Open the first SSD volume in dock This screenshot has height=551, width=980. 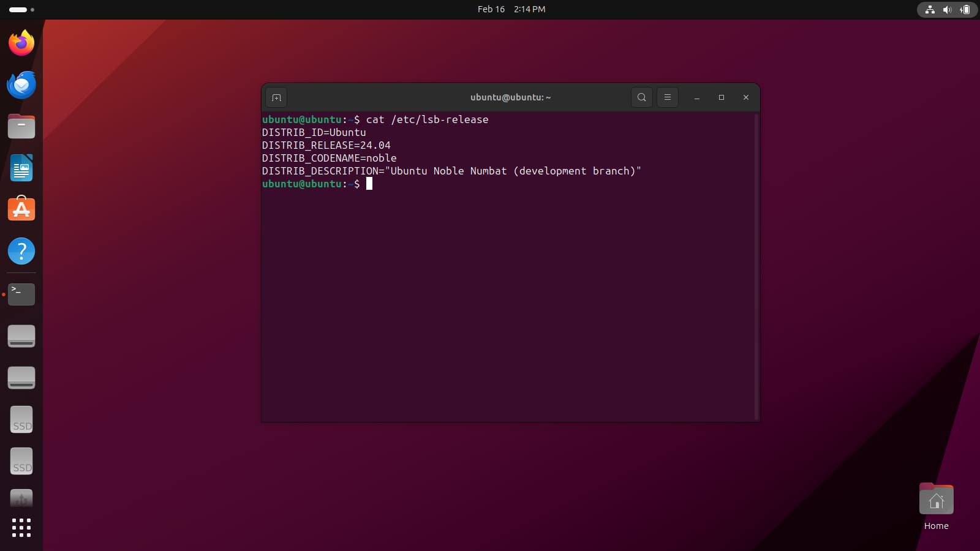[21, 419]
